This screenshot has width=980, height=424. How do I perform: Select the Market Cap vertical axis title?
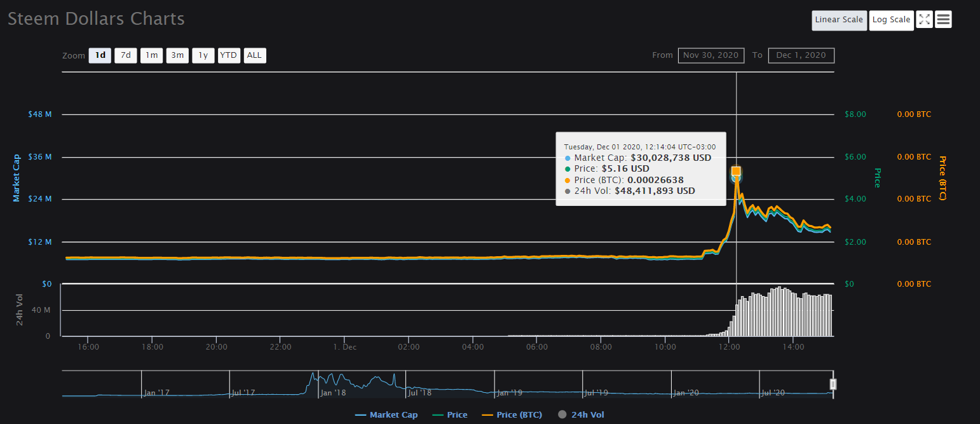coord(17,178)
